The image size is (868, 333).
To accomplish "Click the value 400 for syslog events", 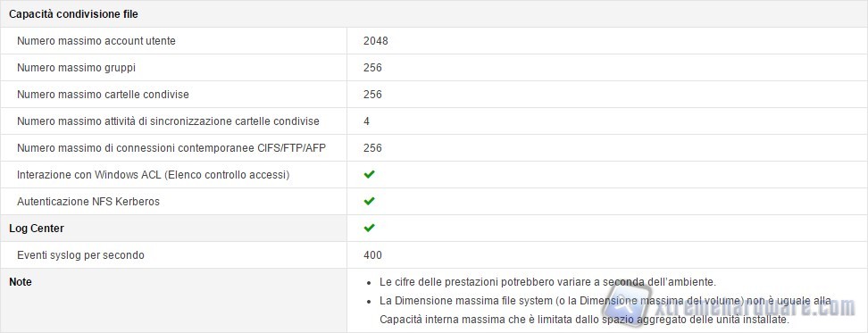I will click(x=372, y=255).
